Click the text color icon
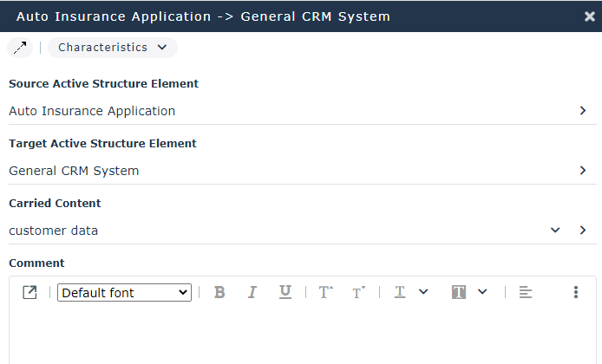This screenshot has height=364, width=602. pos(400,293)
